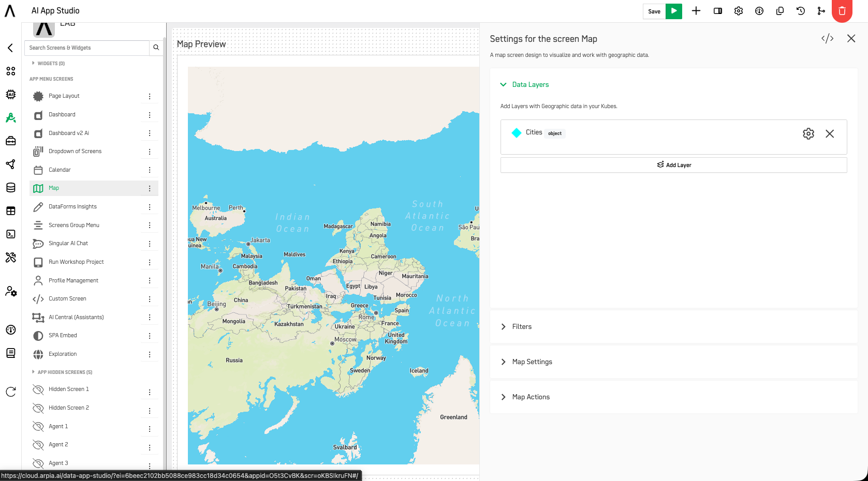Image resolution: width=868 pixels, height=481 pixels.
Task: Open the share nodes icon in sidebar
Action: (10, 164)
